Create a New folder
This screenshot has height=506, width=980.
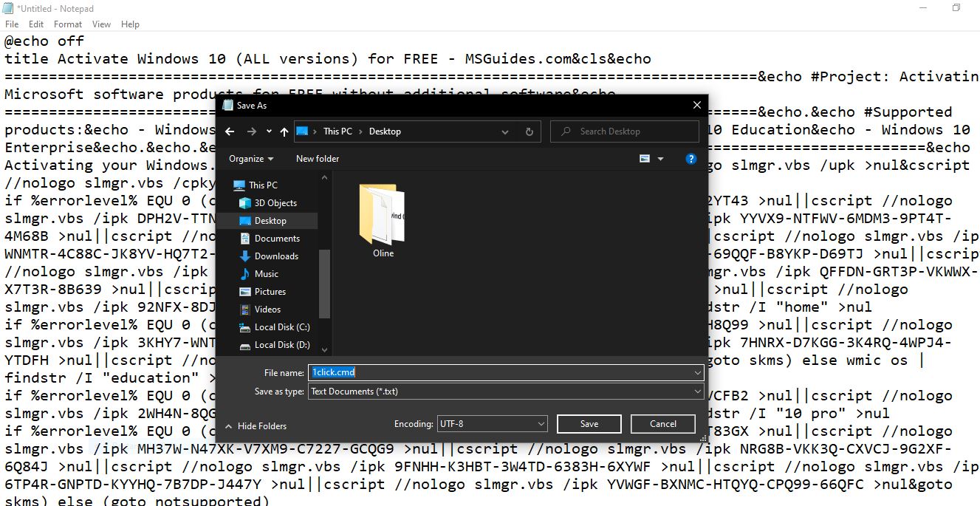[317, 158]
